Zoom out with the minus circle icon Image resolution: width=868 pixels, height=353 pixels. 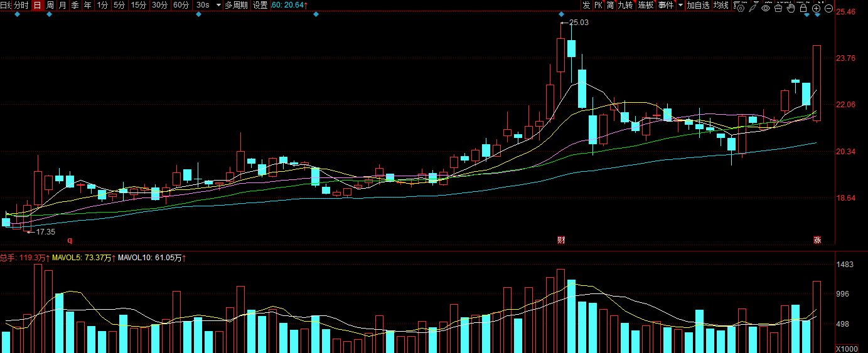click(x=829, y=8)
